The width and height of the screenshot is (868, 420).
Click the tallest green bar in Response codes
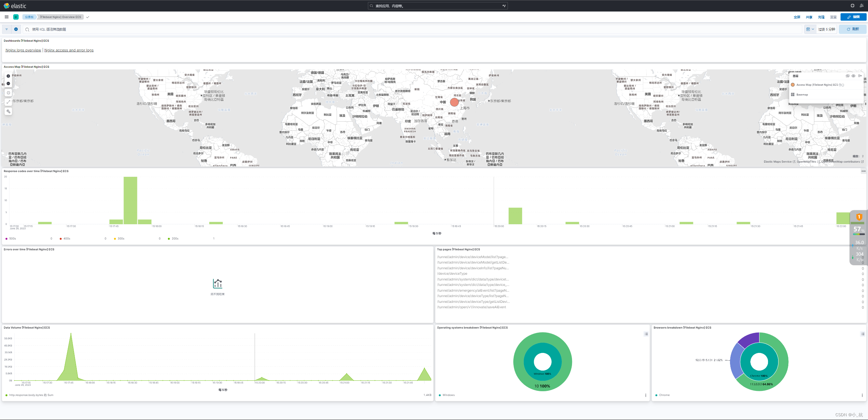coord(130,200)
